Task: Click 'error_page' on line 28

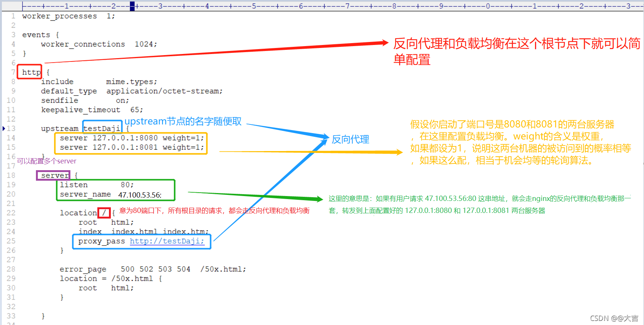Action: click(x=83, y=269)
